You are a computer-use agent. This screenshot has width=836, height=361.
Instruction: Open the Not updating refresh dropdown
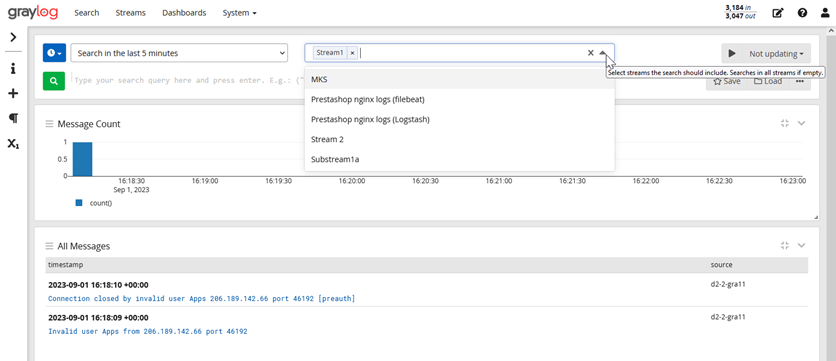776,53
